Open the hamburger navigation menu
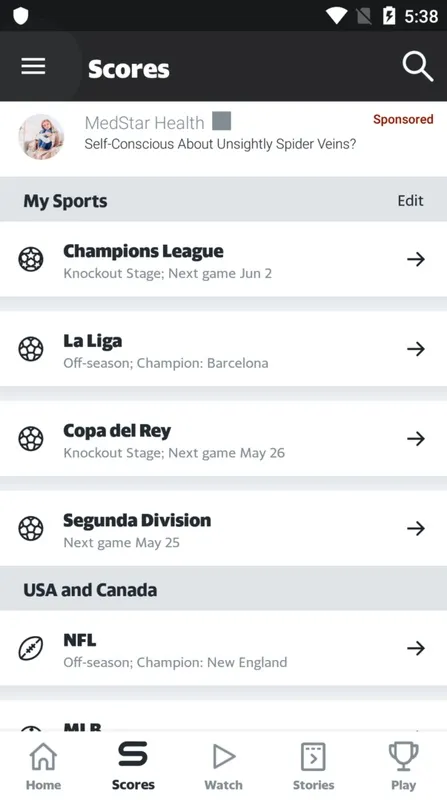 pos(33,66)
